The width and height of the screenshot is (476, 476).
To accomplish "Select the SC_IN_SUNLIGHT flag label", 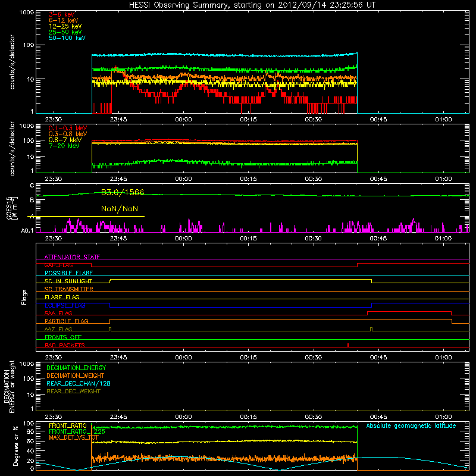I will tap(68, 281).
